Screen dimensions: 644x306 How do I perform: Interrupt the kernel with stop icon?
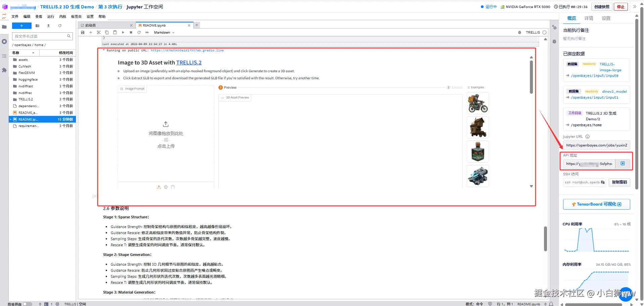tap(131, 33)
